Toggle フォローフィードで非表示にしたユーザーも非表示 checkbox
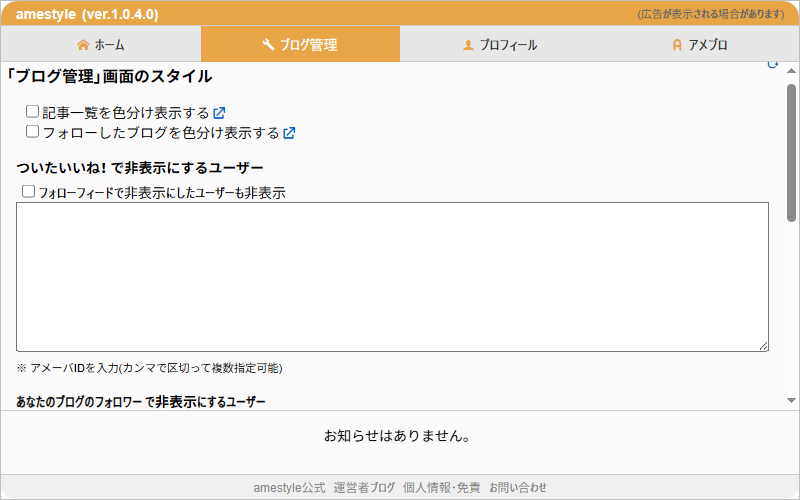This screenshot has width=800, height=500. [x=28, y=191]
